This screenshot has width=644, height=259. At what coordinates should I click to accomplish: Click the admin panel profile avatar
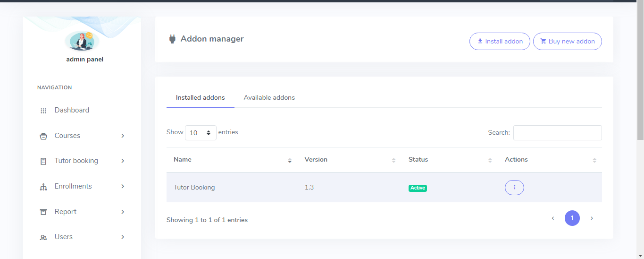[x=82, y=42]
